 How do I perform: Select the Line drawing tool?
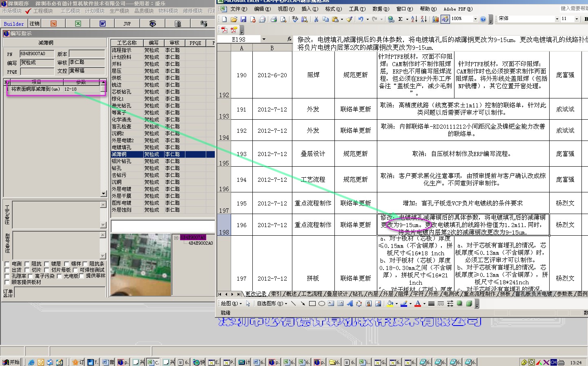point(293,304)
